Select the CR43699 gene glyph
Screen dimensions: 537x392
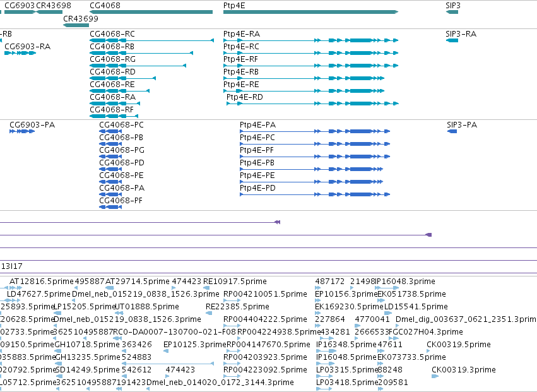[x=76, y=25]
